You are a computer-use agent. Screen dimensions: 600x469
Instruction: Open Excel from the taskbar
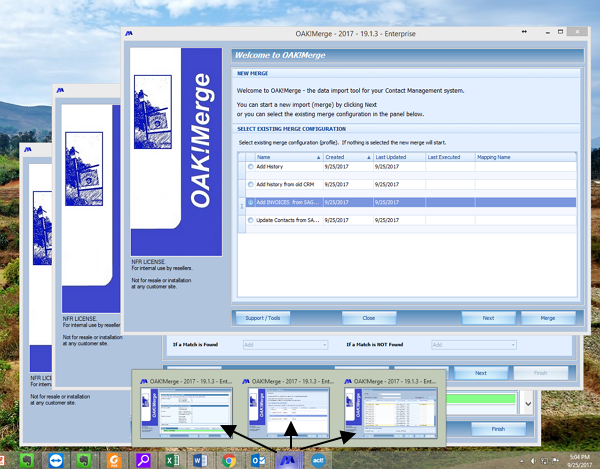[x=172, y=460]
